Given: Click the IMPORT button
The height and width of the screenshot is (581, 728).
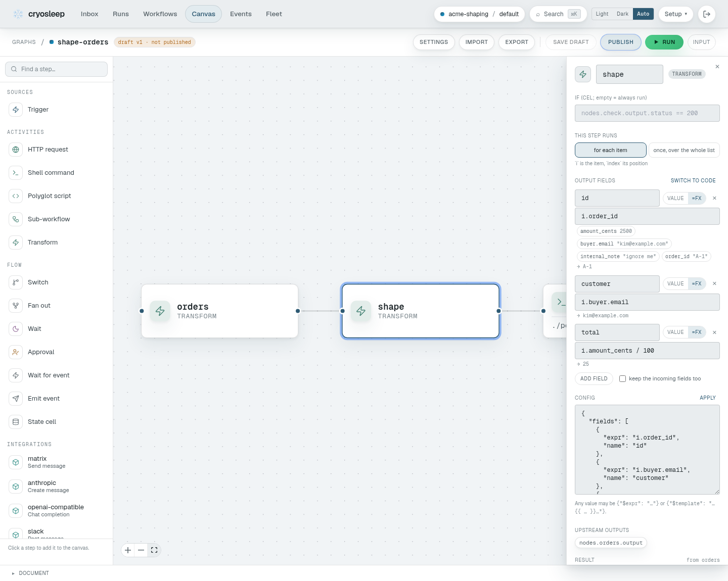Looking at the screenshot, I should pos(477,42).
